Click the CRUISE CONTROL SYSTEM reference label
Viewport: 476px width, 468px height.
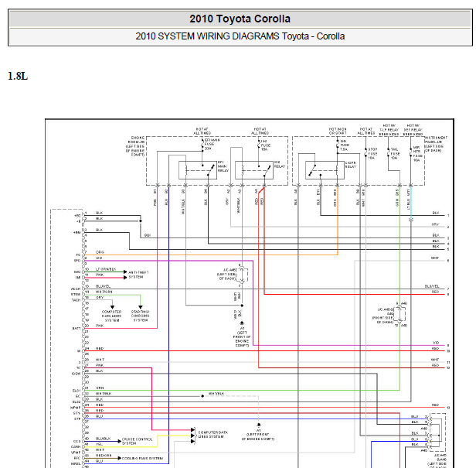click(137, 441)
